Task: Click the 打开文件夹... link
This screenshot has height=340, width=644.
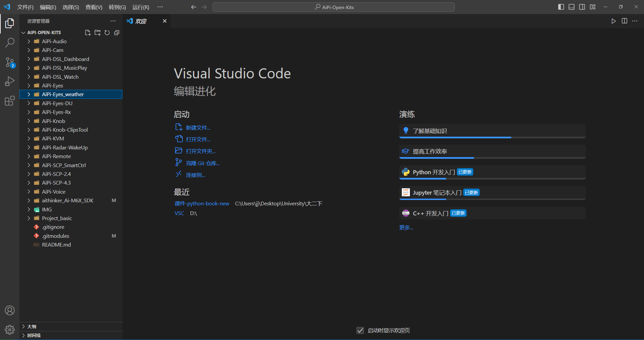Action: 201,151
